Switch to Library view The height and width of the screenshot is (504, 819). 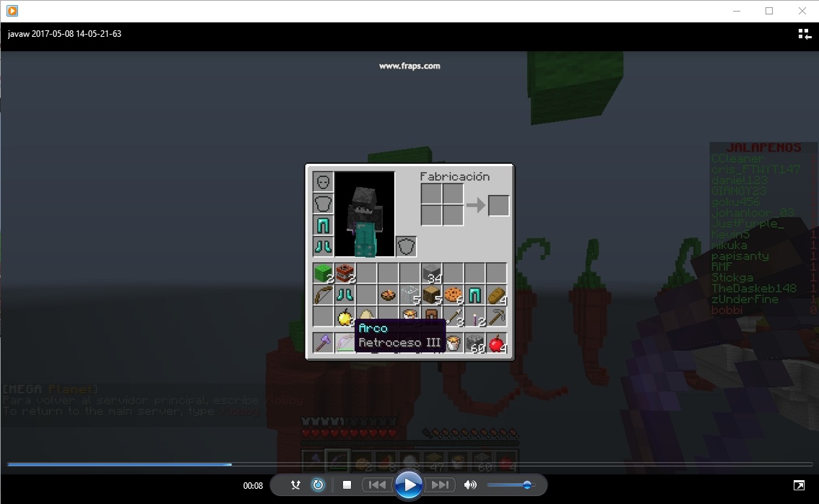point(805,35)
